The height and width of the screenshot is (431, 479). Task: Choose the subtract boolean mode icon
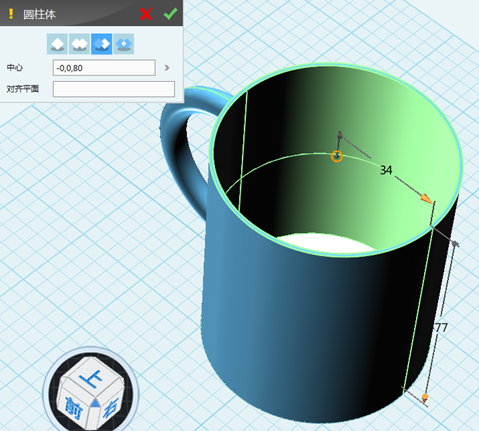pos(101,44)
